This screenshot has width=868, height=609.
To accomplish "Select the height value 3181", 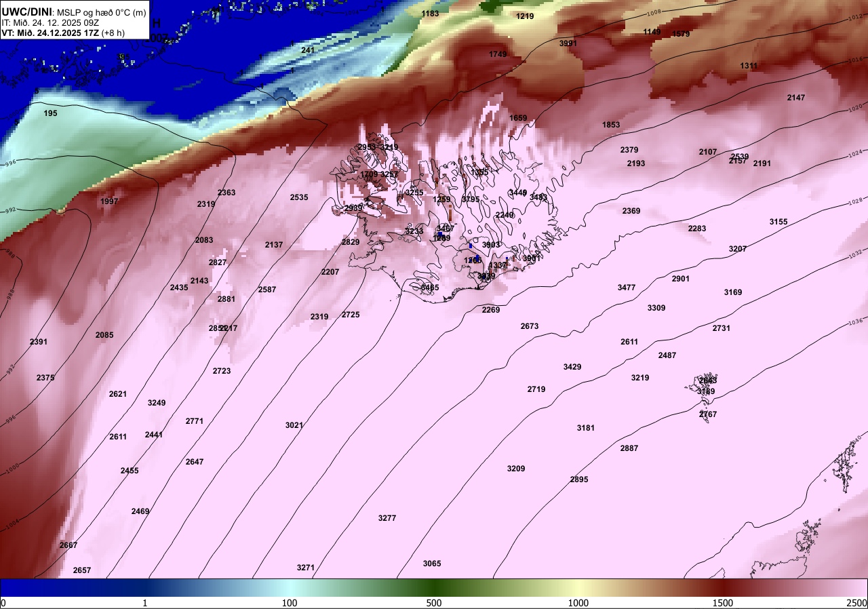I will tap(586, 428).
